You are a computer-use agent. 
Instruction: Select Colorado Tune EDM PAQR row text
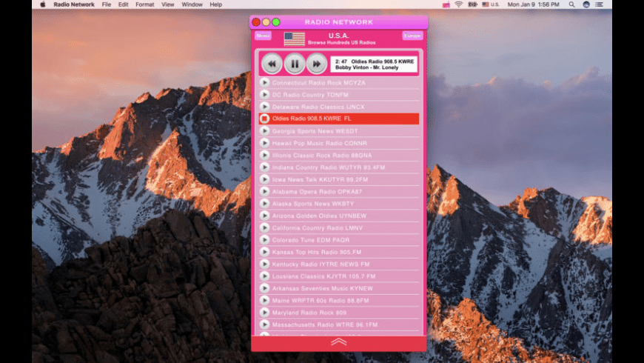(311, 240)
